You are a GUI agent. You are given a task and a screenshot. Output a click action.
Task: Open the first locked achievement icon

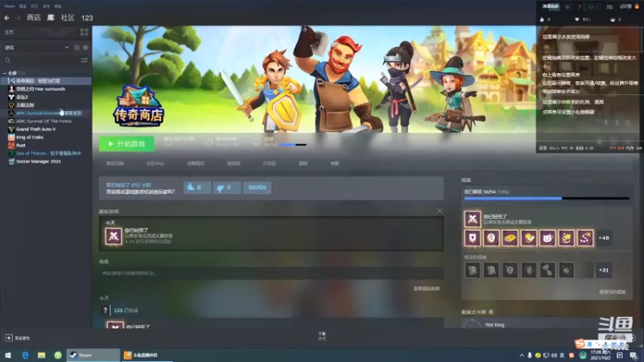tap(473, 270)
